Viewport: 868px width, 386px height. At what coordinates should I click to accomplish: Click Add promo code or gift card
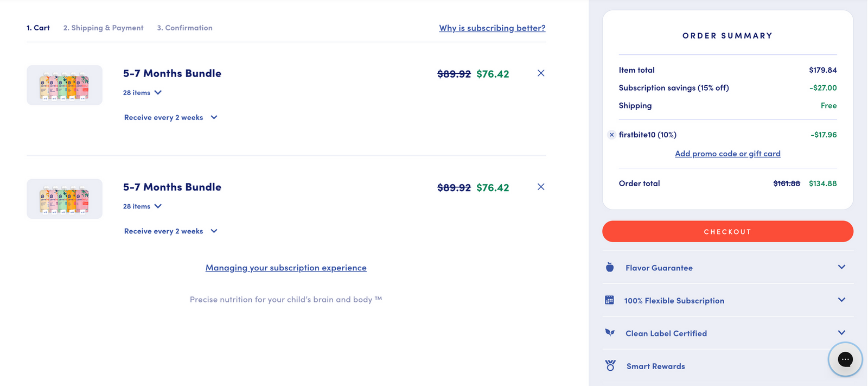727,153
